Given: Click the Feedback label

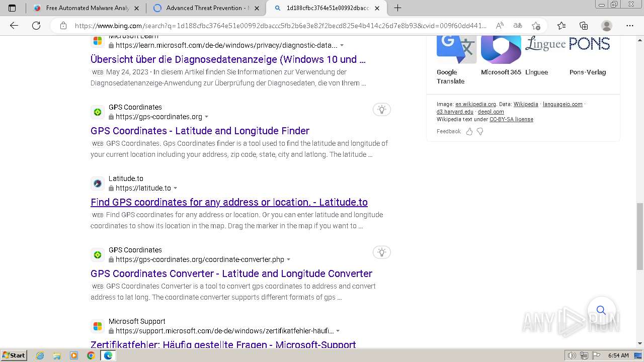Looking at the screenshot, I should tap(449, 131).
